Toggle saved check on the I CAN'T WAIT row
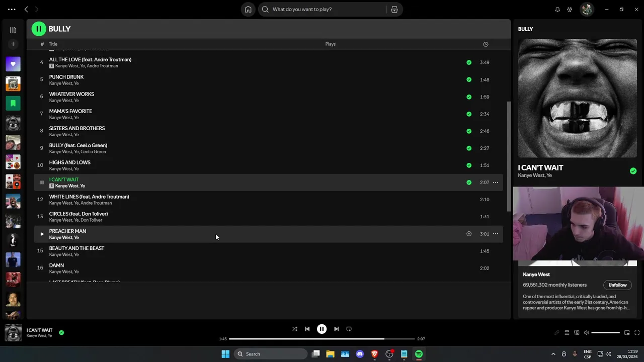644x362 pixels. coord(469,182)
